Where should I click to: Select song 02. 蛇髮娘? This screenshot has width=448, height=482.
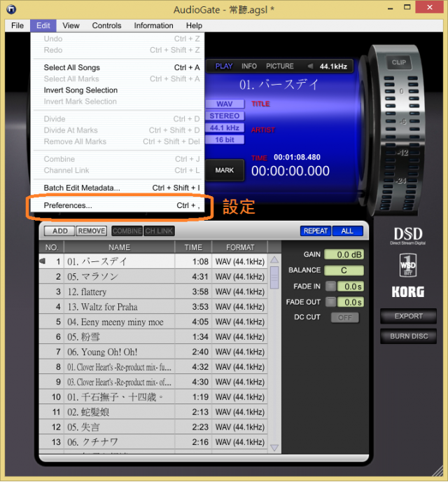coord(153,412)
